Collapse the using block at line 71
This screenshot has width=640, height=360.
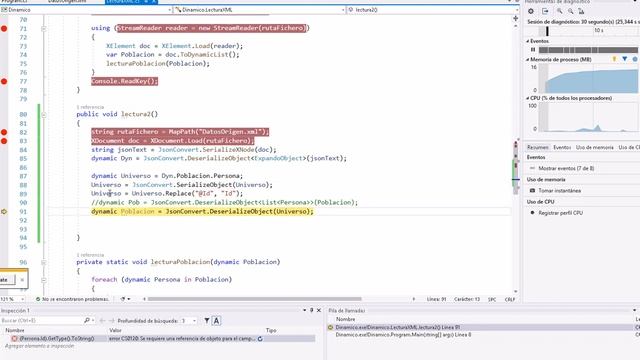point(43,29)
